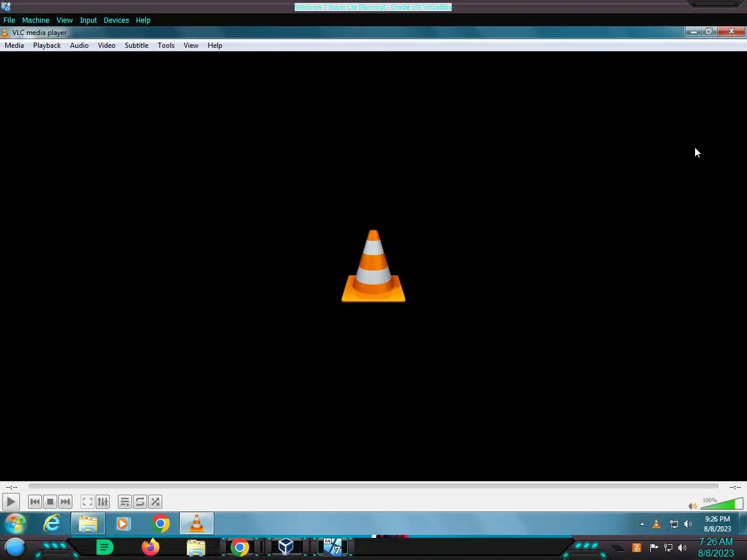747x560 pixels.
Task: Select VLC taskbar button in guest
Action: 197,524
